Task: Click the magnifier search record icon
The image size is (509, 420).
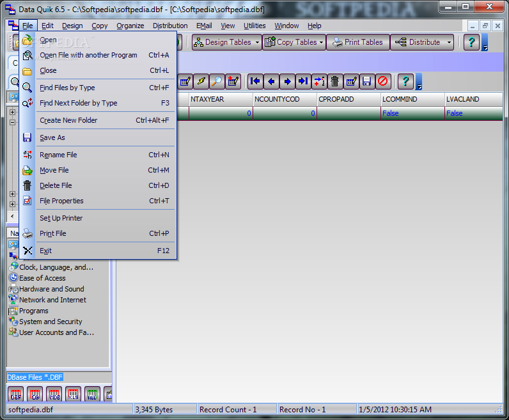Action: [x=217, y=81]
